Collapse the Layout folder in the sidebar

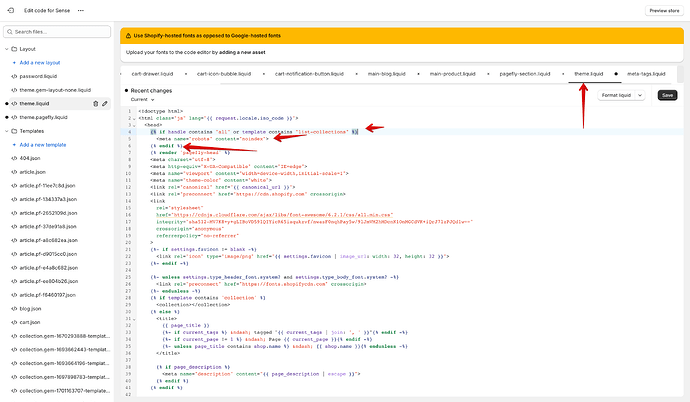tap(9, 48)
